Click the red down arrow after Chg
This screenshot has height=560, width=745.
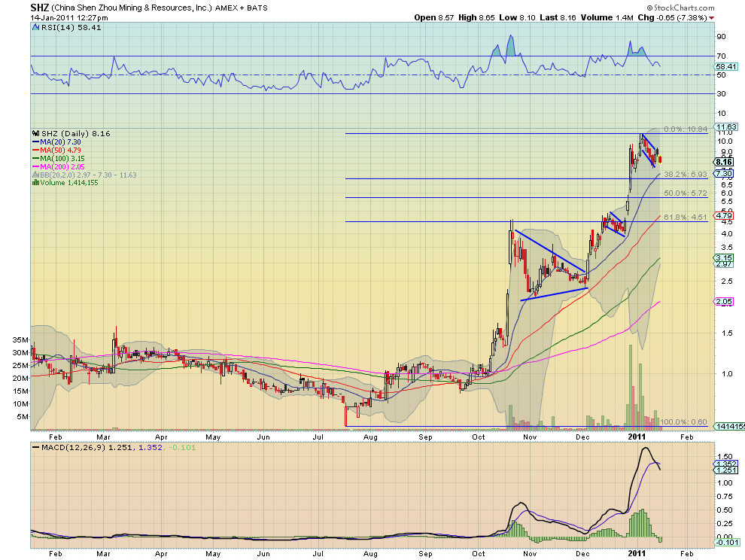[711, 17]
